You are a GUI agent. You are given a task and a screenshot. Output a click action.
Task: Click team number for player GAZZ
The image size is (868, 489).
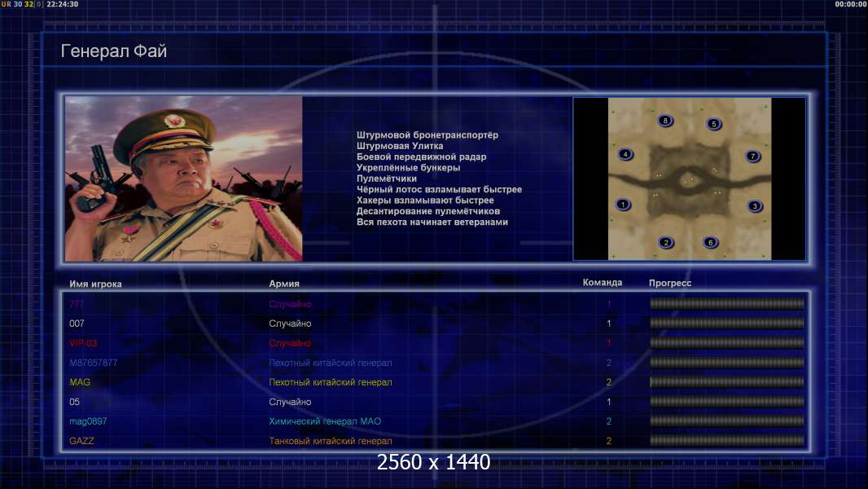[609, 442]
